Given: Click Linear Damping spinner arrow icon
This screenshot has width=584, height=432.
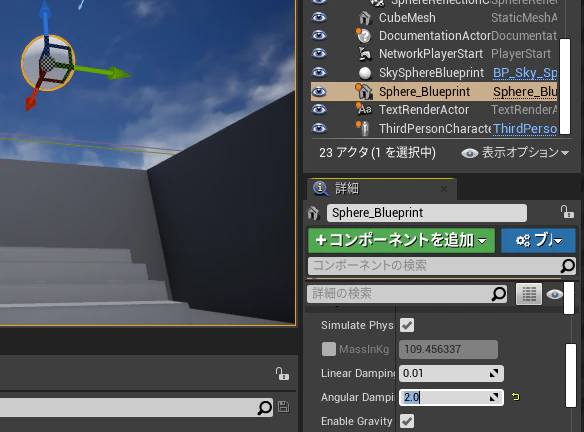Looking at the screenshot, I should pos(494,374).
